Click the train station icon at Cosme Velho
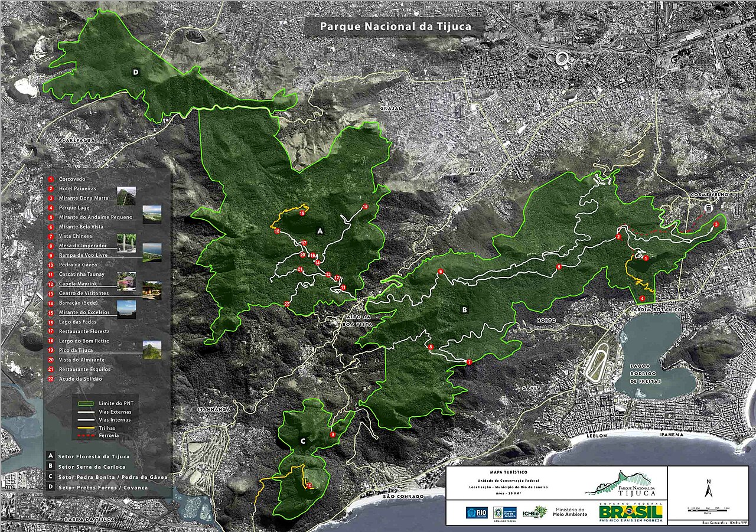Screen dimensions: 756x532 click(708, 208)
